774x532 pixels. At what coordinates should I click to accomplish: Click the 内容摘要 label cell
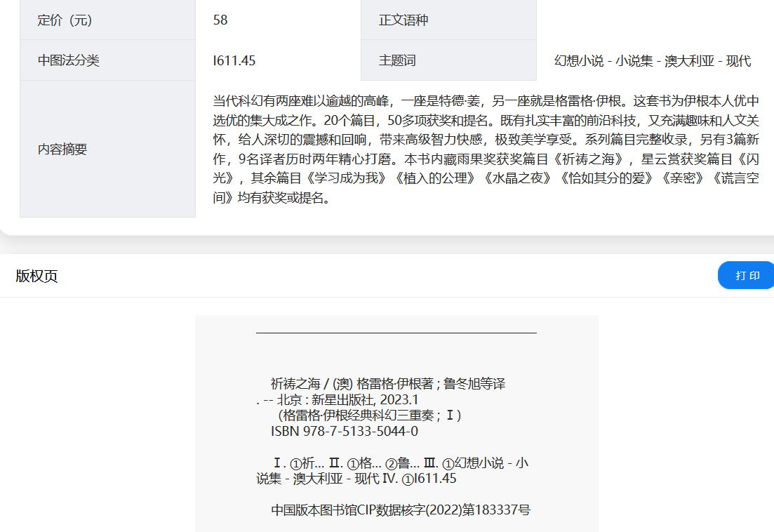click(x=107, y=149)
